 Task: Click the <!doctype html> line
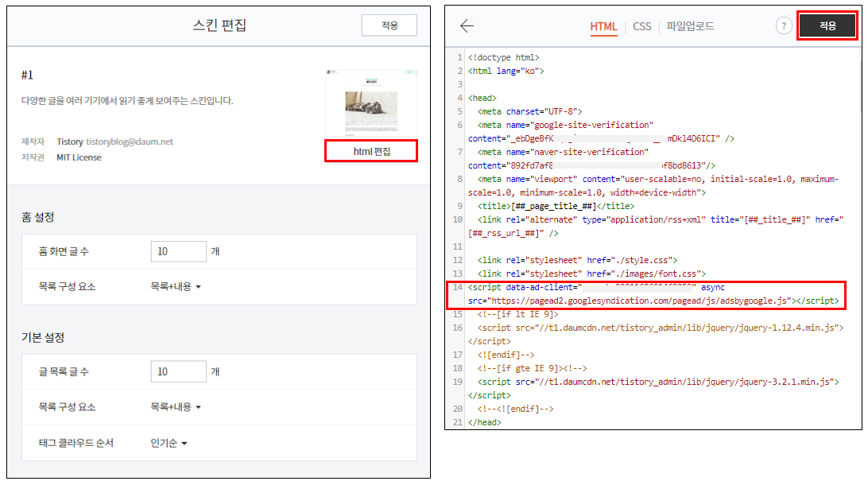click(503, 57)
